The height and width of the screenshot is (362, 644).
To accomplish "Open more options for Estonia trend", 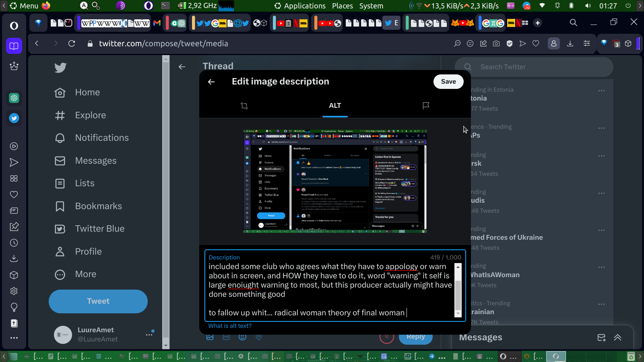I will (601, 91).
